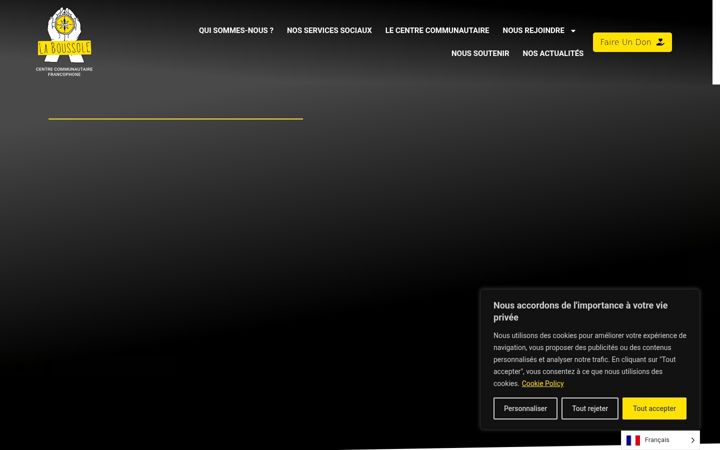This screenshot has width=720, height=450.
Task: Reject all cookies with Tout rejeter
Action: pos(590,408)
